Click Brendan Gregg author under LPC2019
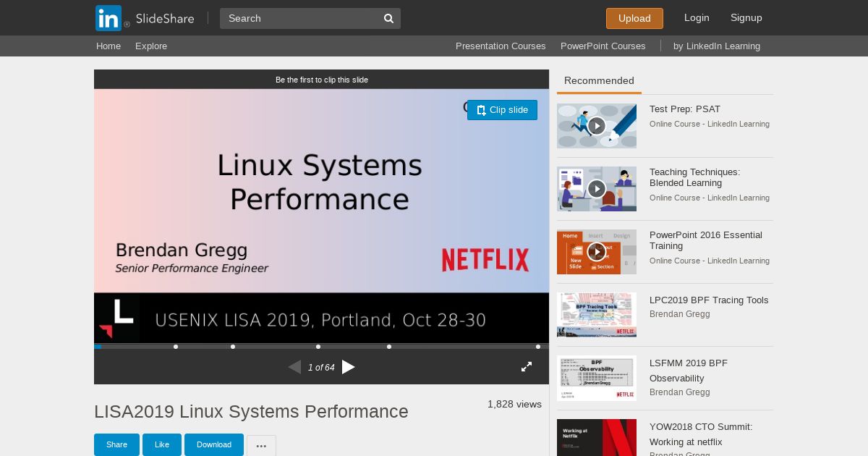Image resolution: width=868 pixels, height=456 pixels. 680,314
